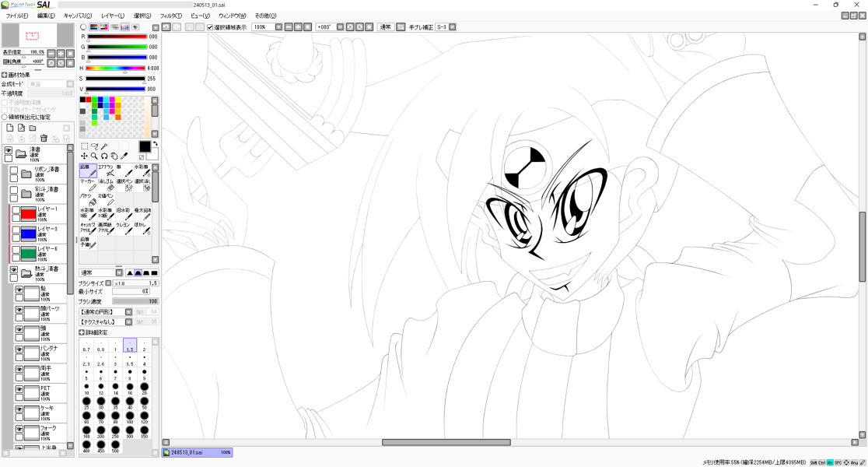Open the 手ブレ補正 stabilizer dropdown
Viewport: 868px width, 467px height.
click(x=452, y=26)
